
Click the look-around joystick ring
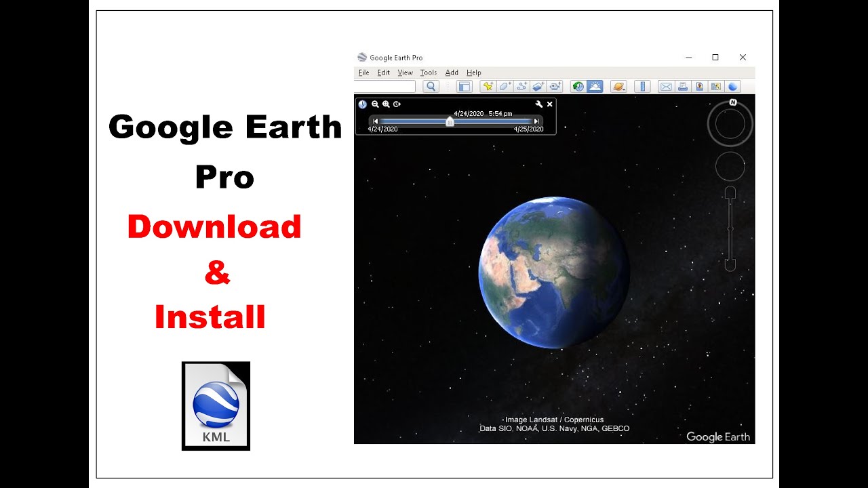(730, 124)
